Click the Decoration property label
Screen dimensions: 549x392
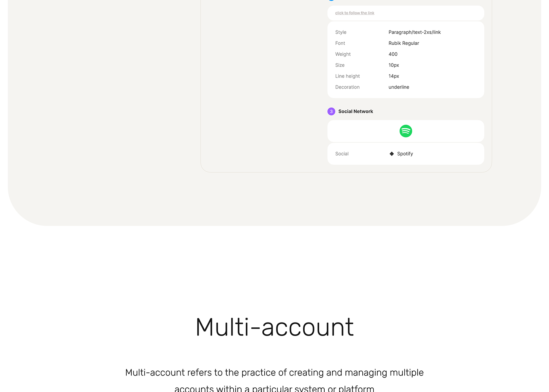tap(347, 87)
